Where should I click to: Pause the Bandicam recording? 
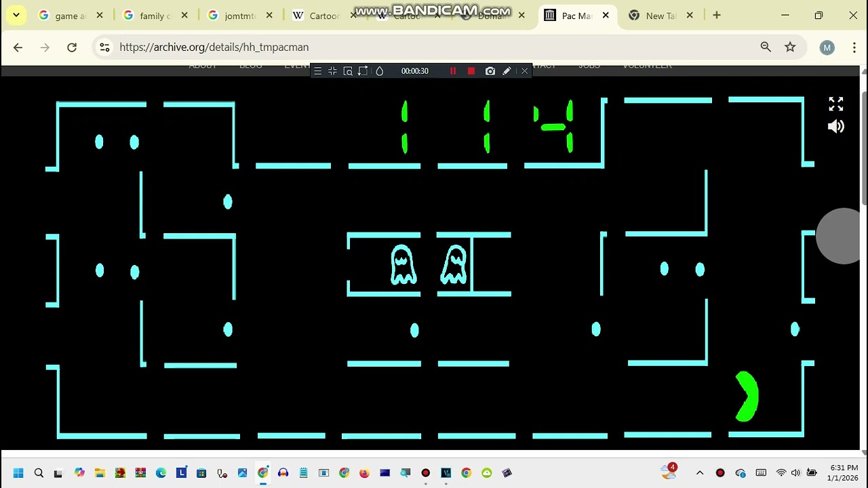pos(453,71)
